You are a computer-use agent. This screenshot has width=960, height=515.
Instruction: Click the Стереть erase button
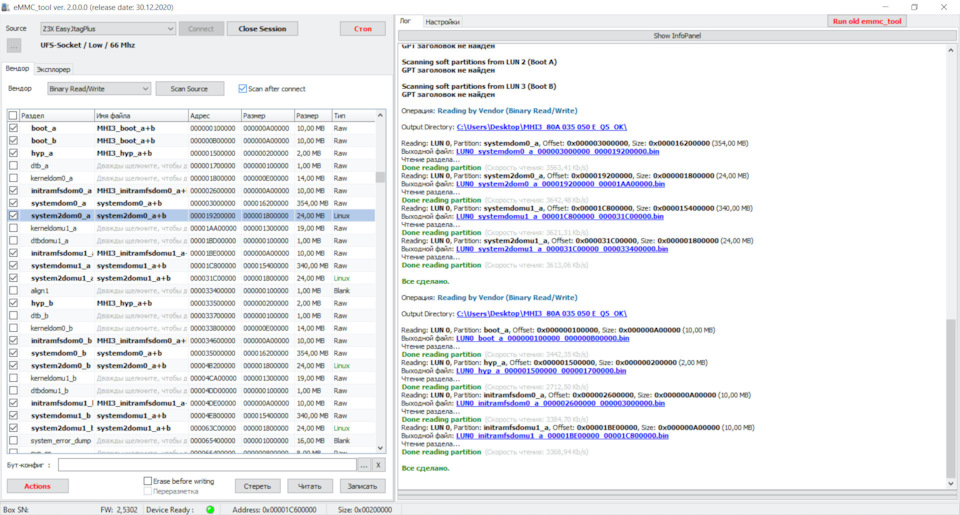tap(257, 486)
